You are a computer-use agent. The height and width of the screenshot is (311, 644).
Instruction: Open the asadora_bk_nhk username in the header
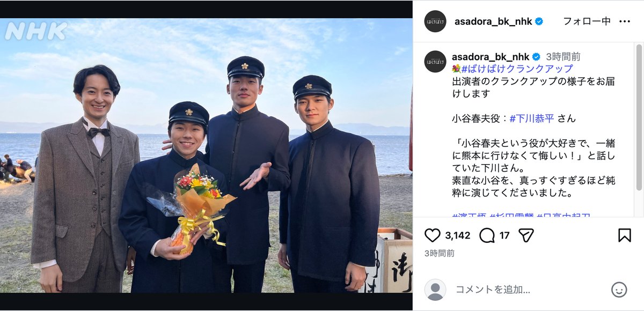click(493, 21)
